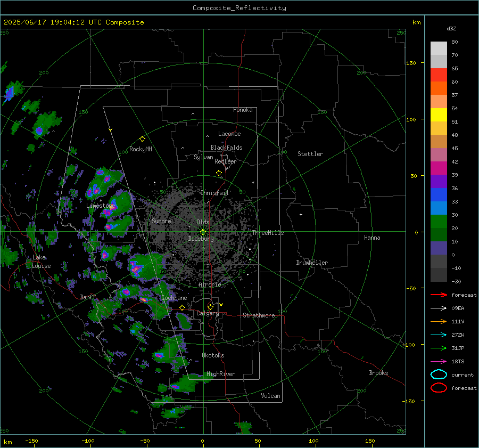The height and width of the screenshot is (448, 479).
Task: Click the Innisfail town label
Action: 214,193
